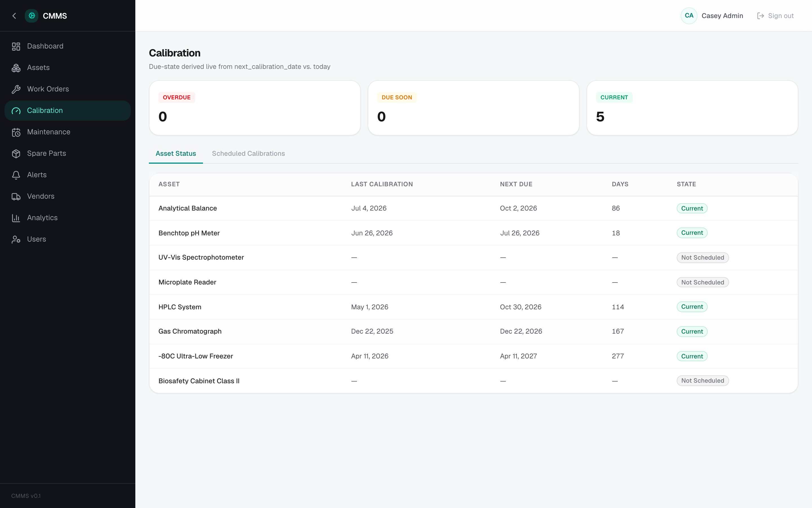This screenshot has width=812, height=508.
Task: Click the Gas Chromatograph asset name
Action: (190, 331)
